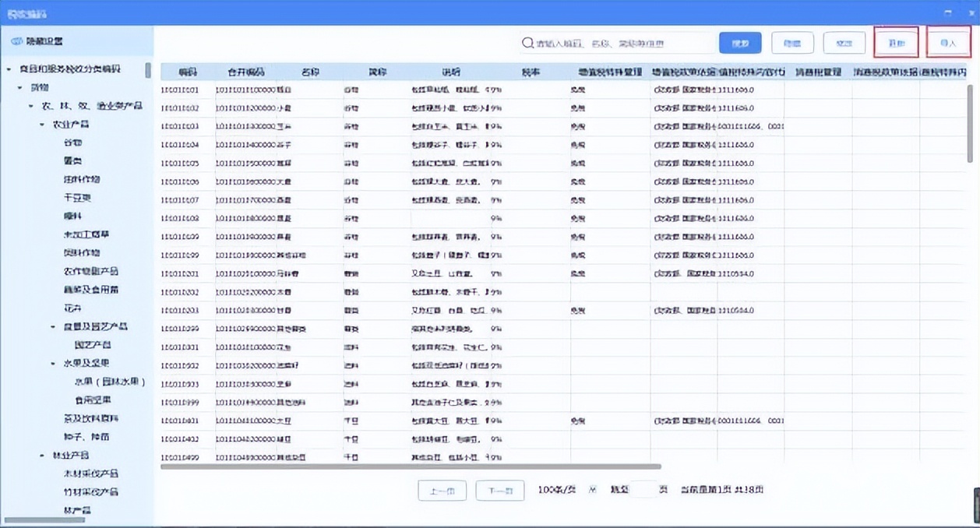Click the app icon in the 税收编码 title bar
Image resolution: width=980 pixels, height=528 pixels.
10,12
